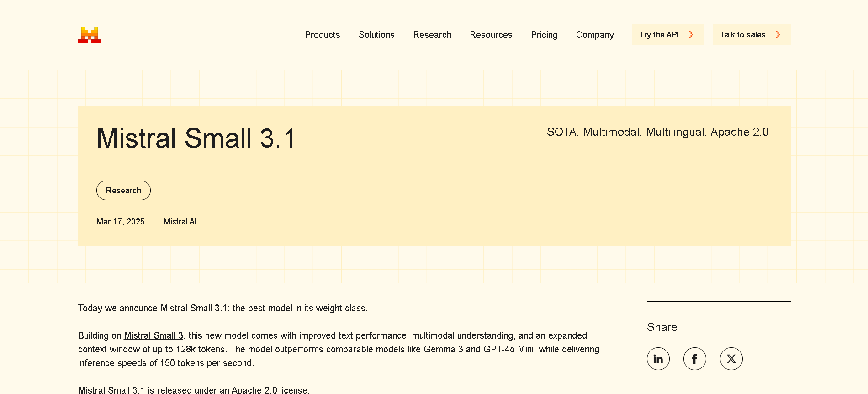The height and width of the screenshot is (394, 868).
Task: Go to Pricing page
Action: [x=544, y=35]
